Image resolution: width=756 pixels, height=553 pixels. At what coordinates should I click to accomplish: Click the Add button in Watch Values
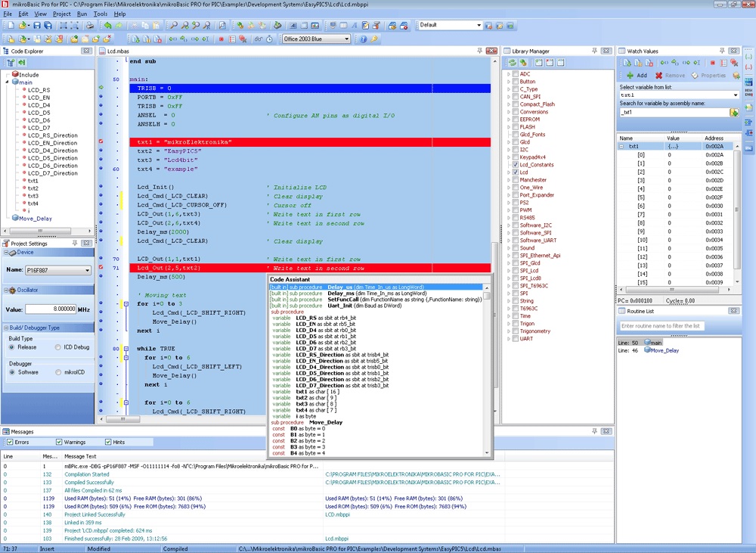click(637, 76)
